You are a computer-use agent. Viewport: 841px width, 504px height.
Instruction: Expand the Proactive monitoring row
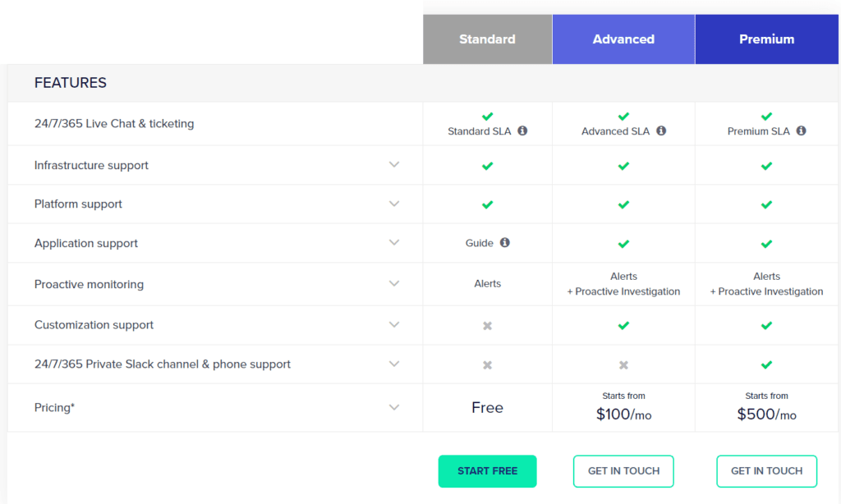tap(394, 283)
